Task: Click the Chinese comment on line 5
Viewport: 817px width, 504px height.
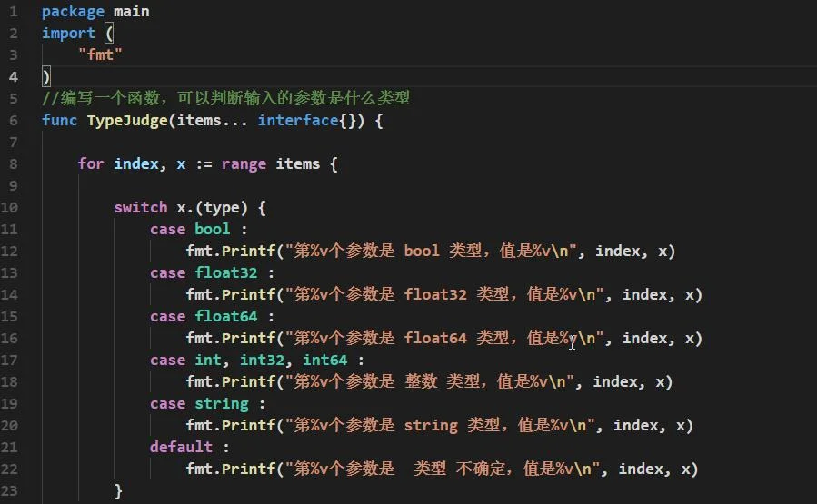Action: (225, 98)
